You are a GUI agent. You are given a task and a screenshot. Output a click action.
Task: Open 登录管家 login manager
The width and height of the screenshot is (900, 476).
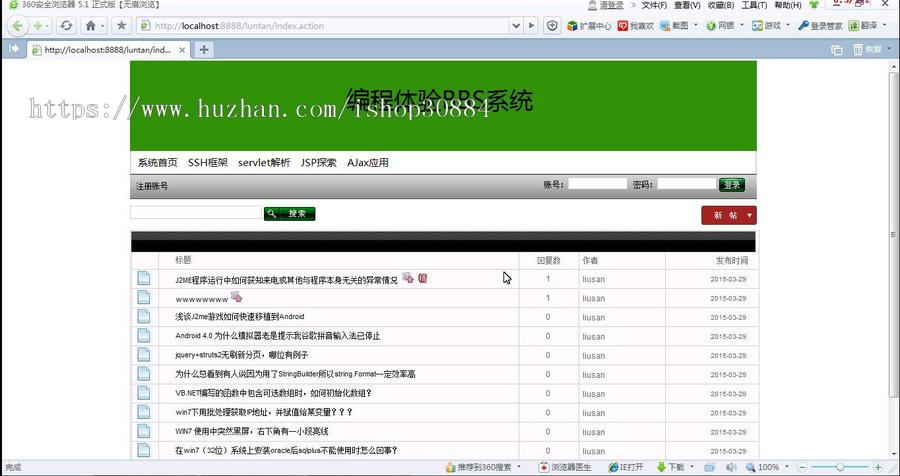click(x=820, y=26)
